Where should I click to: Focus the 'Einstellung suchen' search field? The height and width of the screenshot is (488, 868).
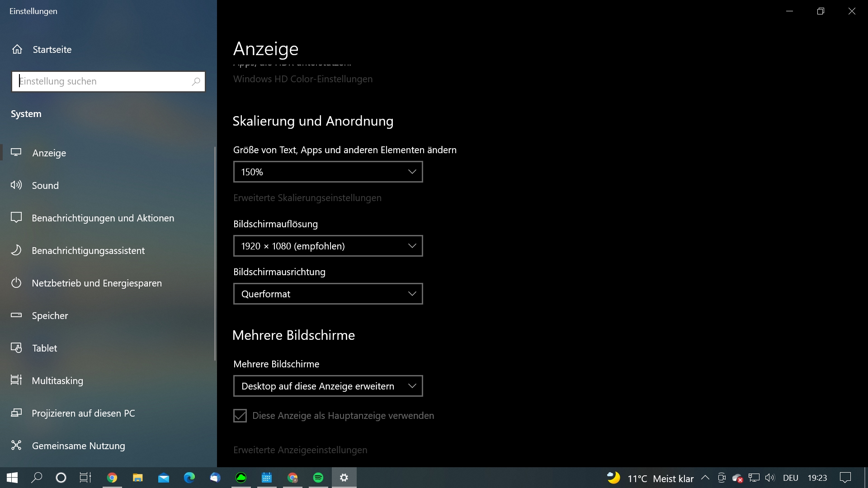coord(102,81)
